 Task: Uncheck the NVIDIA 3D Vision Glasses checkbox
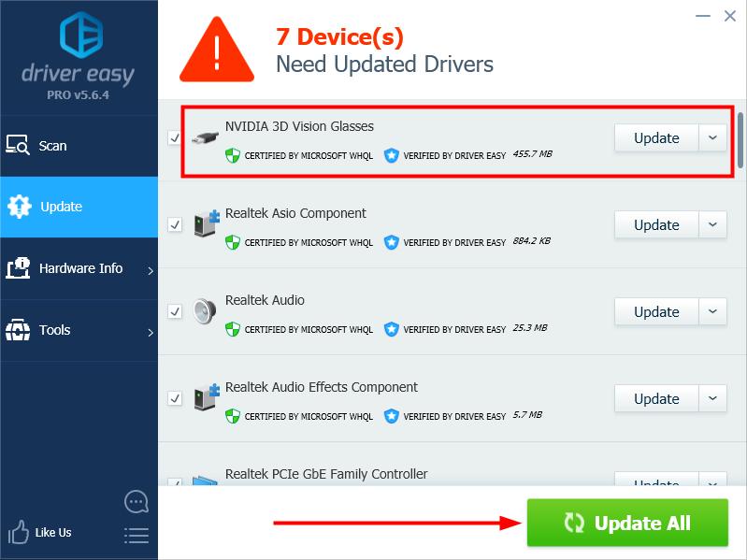coord(175,138)
